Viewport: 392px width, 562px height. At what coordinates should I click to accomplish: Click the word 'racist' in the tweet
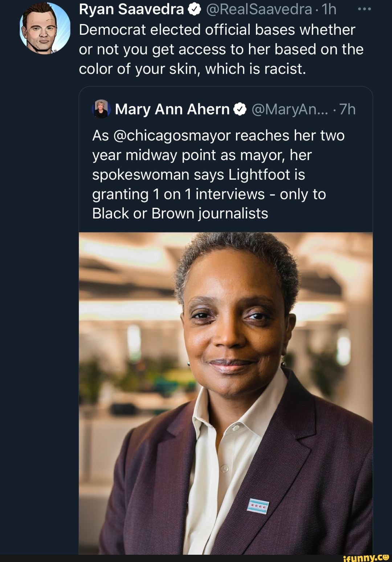point(283,69)
